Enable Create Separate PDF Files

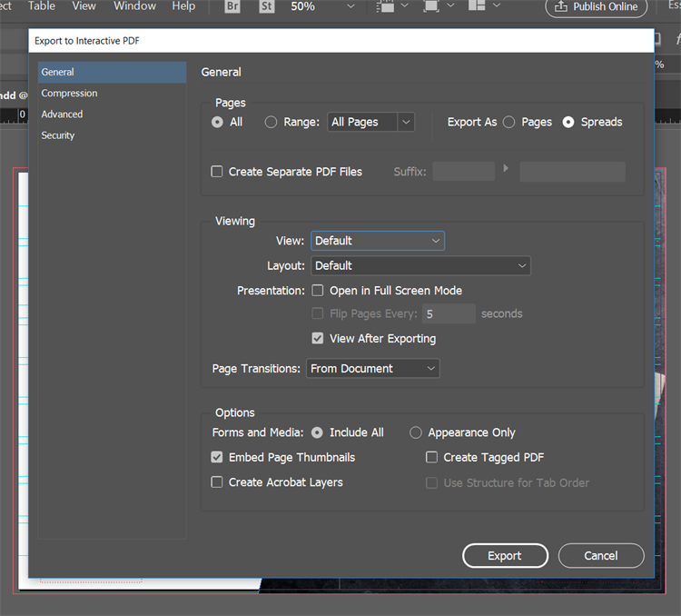217,172
